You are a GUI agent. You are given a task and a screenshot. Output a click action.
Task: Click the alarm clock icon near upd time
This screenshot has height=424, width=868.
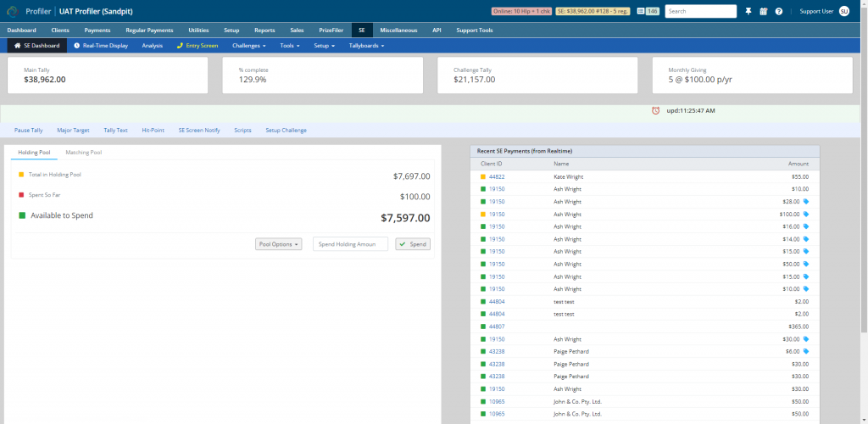pyautogui.click(x=655, y=111)
